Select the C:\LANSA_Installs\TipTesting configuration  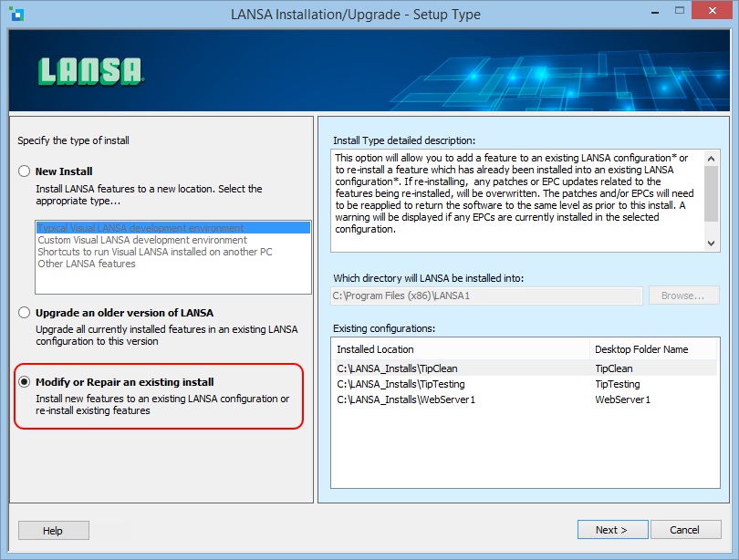[525, 384]
